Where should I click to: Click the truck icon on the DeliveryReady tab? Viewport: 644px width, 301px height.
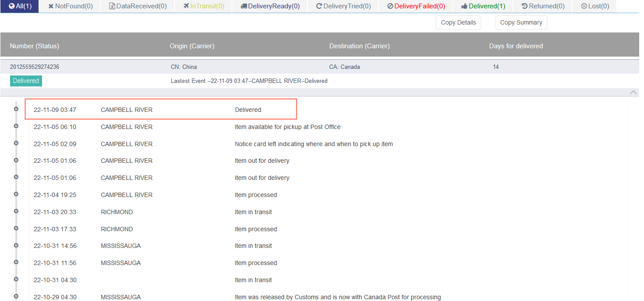(244, 6)
